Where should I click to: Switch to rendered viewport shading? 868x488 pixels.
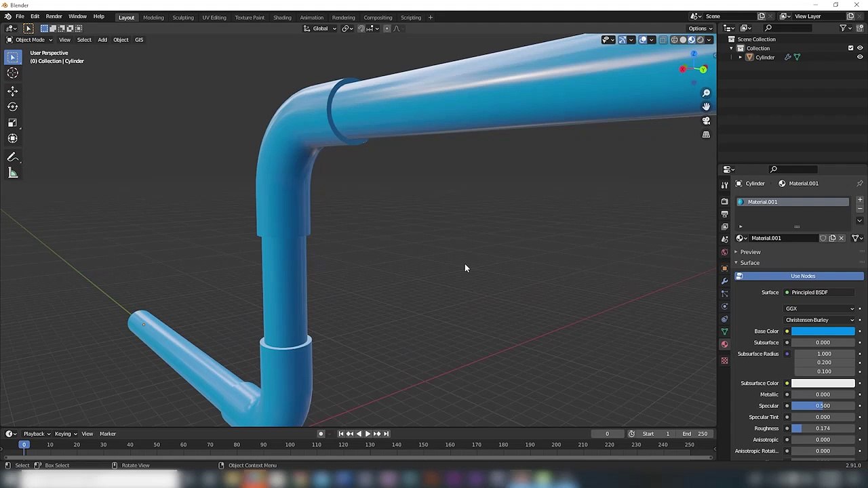[x=701, y=40]
